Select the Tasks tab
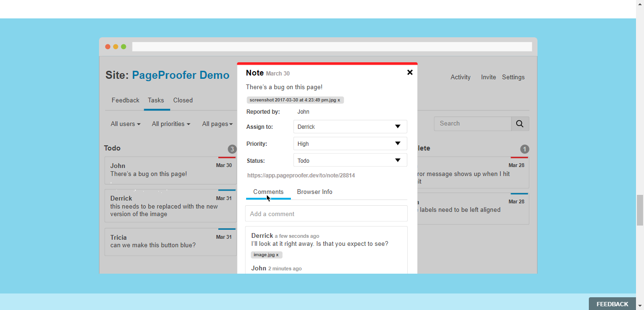 click(x=156, y=100)
